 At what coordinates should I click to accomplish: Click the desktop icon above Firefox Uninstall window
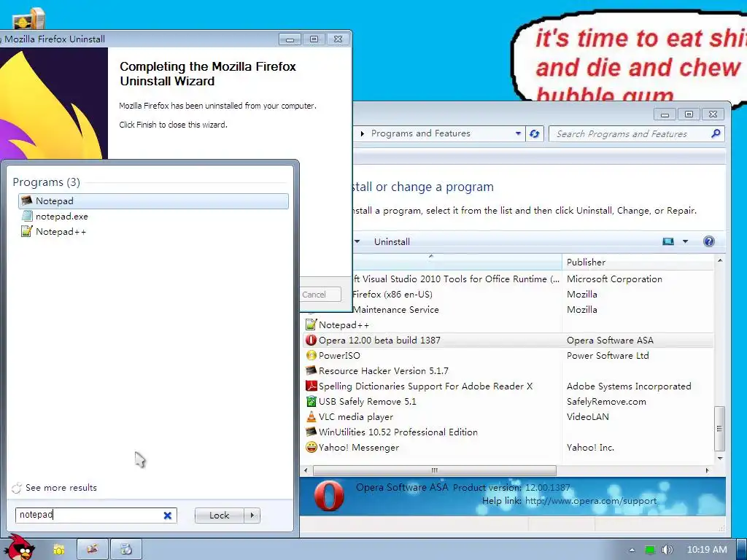(28, 19)
